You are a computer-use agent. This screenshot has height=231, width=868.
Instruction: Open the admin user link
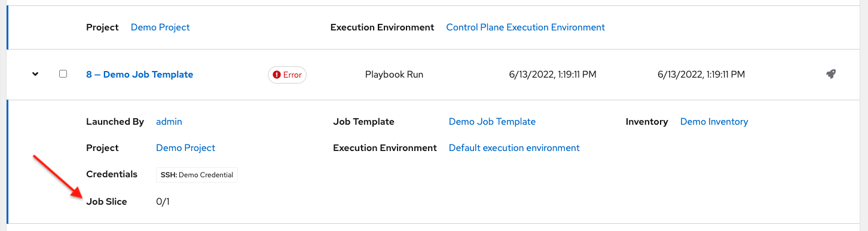169,121
